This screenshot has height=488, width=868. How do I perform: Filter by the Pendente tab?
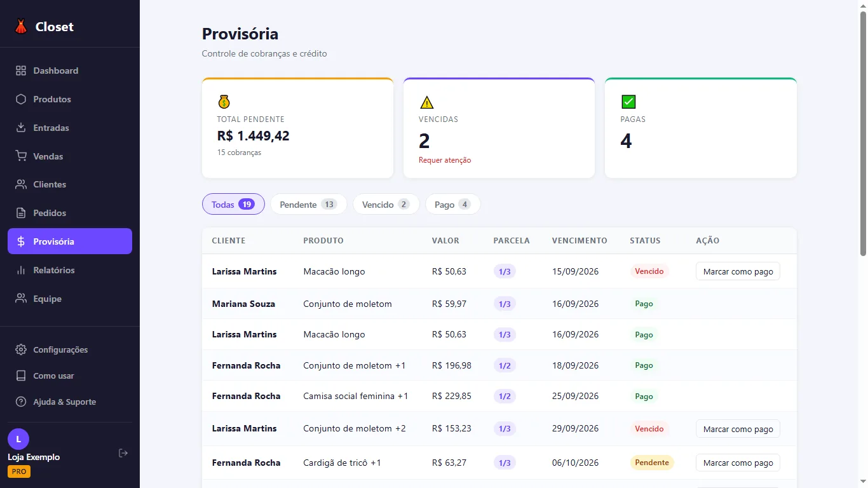tap(308, 204)
